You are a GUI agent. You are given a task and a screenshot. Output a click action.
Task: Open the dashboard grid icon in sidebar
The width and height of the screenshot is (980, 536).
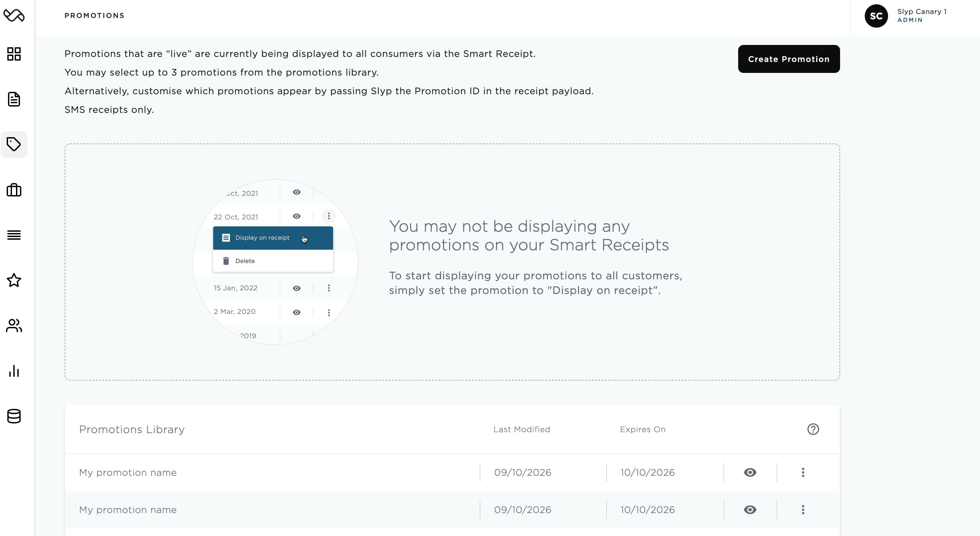coord(14,54)
